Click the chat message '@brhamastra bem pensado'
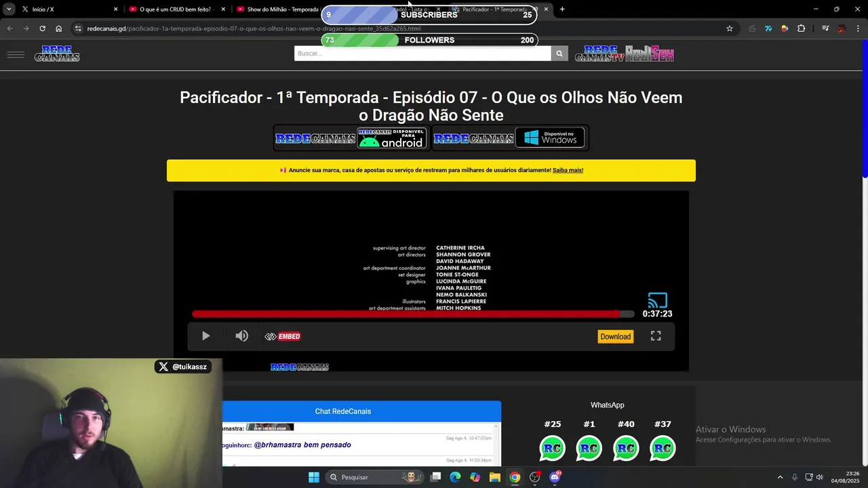Viewport: 868px width, 488px height. [x=302, y=445]
